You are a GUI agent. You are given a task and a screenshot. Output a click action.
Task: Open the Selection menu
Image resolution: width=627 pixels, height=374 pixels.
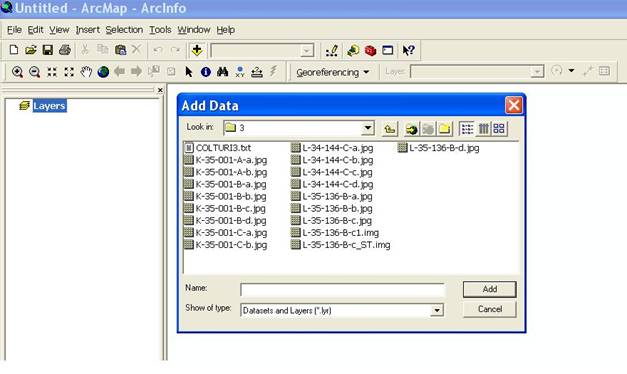point(124,30)
